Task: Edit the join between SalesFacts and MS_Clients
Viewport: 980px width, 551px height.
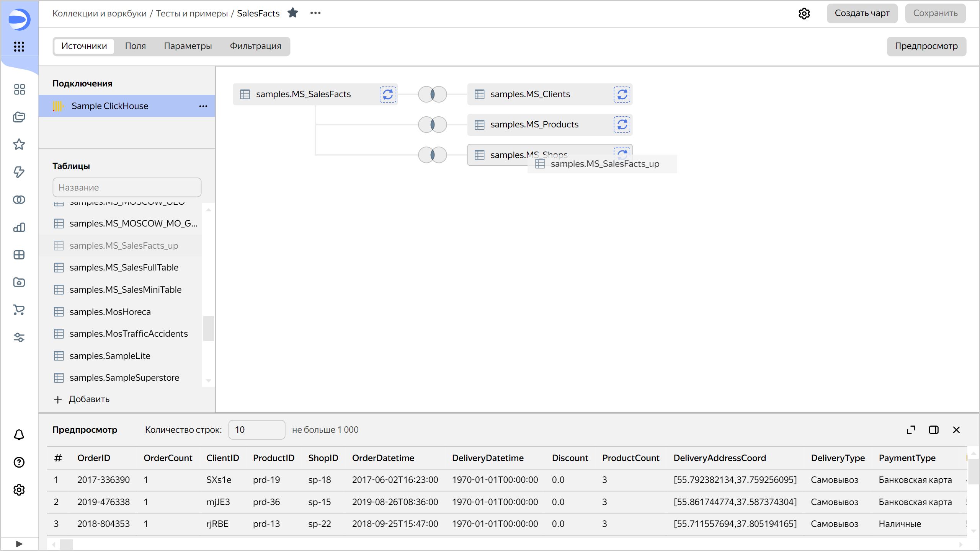Action: pos(432,94)
